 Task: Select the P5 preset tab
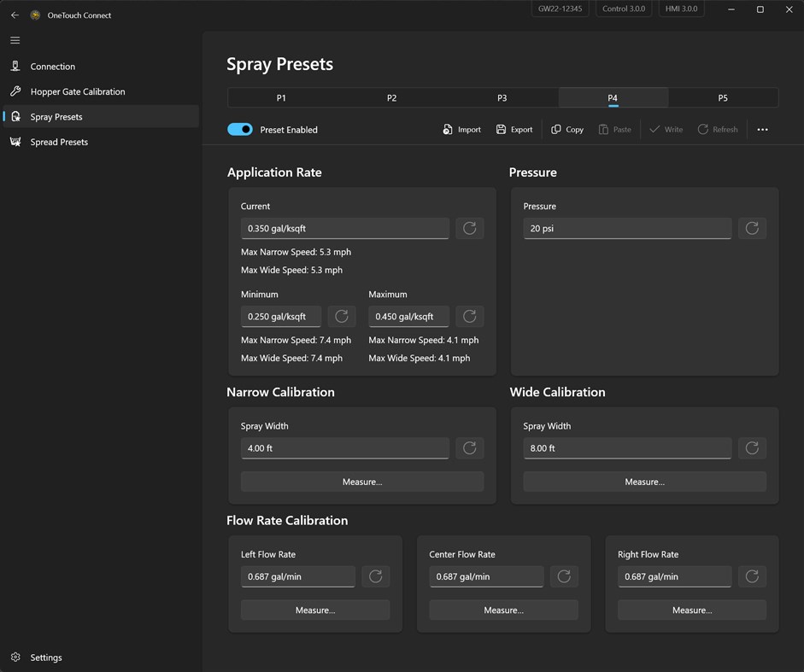coord(723,98)
